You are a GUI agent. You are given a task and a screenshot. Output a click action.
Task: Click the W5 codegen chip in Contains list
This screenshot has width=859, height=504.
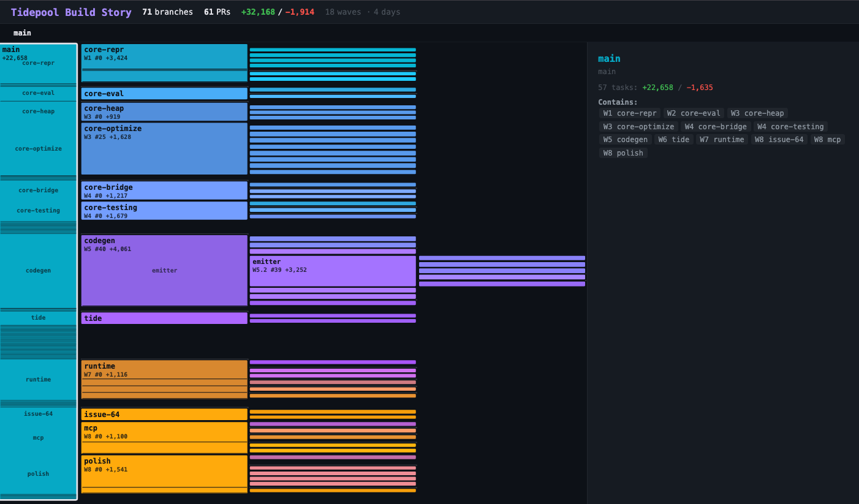point(624,139)
